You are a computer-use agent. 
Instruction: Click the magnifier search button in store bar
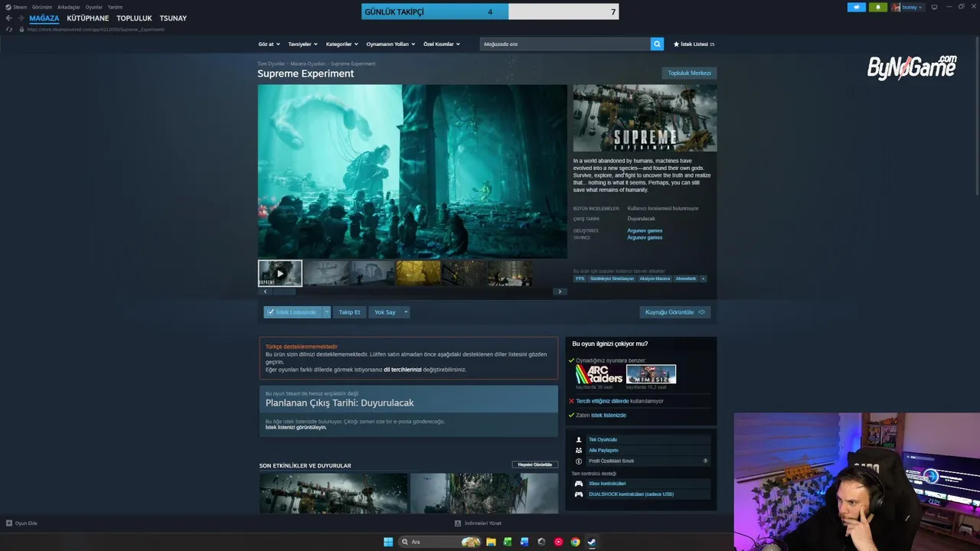point(657,44)
